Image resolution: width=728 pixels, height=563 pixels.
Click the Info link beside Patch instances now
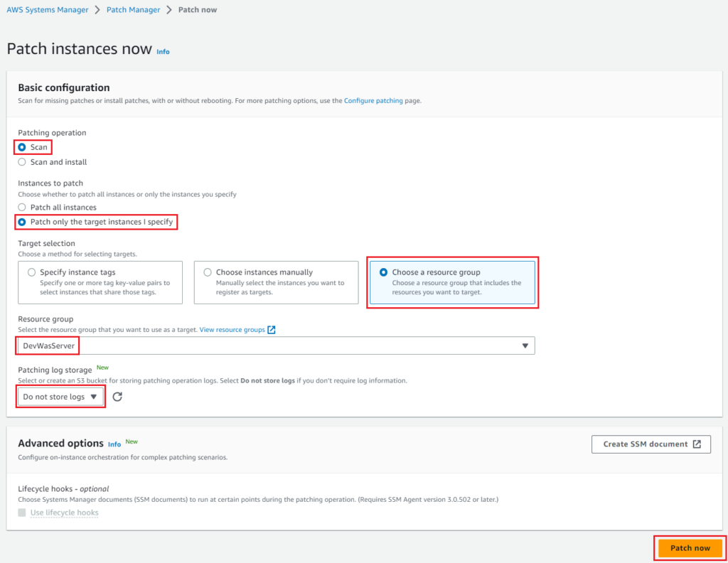(163, 52)
